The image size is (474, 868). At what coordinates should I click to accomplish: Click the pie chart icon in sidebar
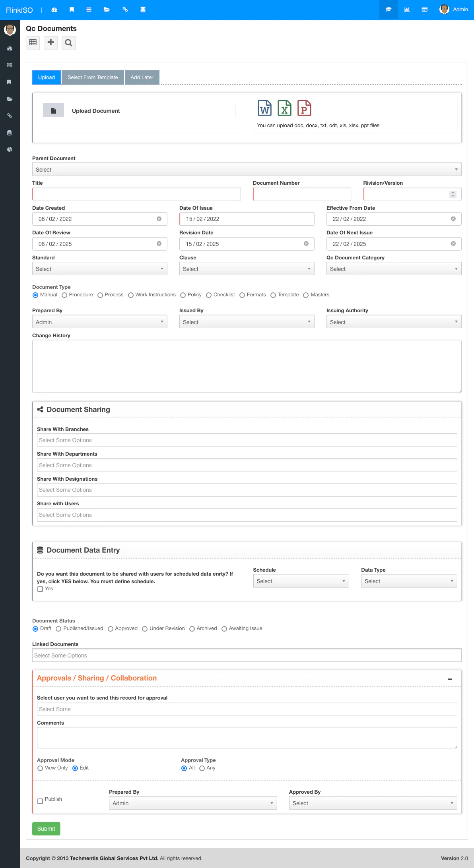(10, 150)
